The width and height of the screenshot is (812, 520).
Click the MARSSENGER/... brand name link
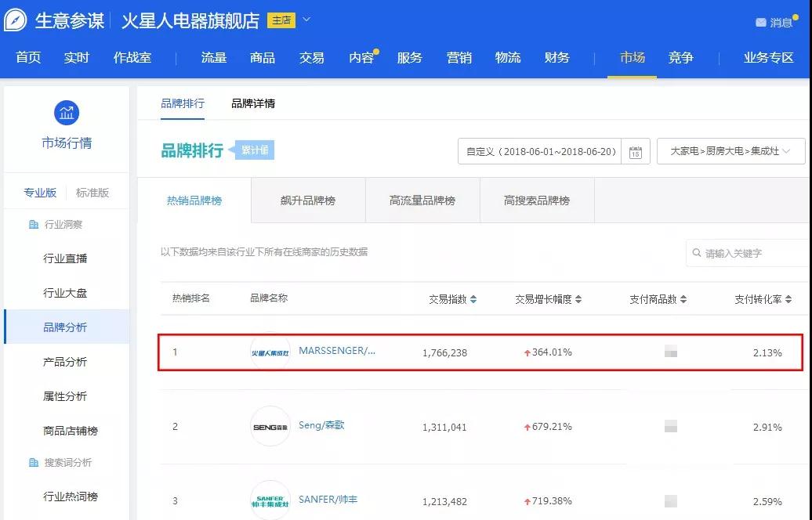[337, 351]
